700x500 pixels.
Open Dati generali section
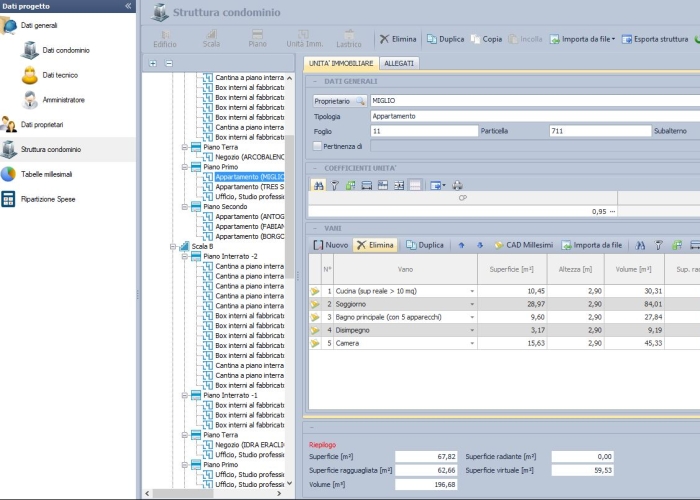point(29,25)
